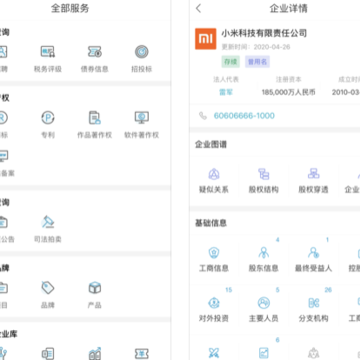Call the number 60606666-1000
Viewport: 360px width, 360px height.
pyautogui.click(x=244, y=116)
